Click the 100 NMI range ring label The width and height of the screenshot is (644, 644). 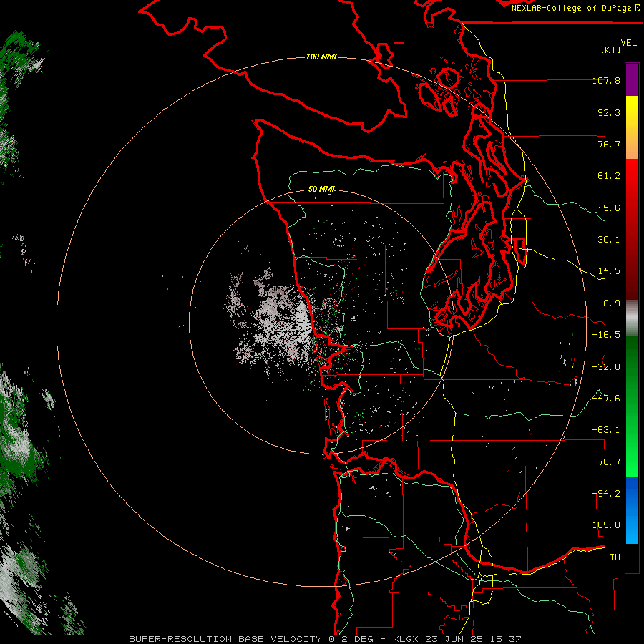click(x=321, y=57)
